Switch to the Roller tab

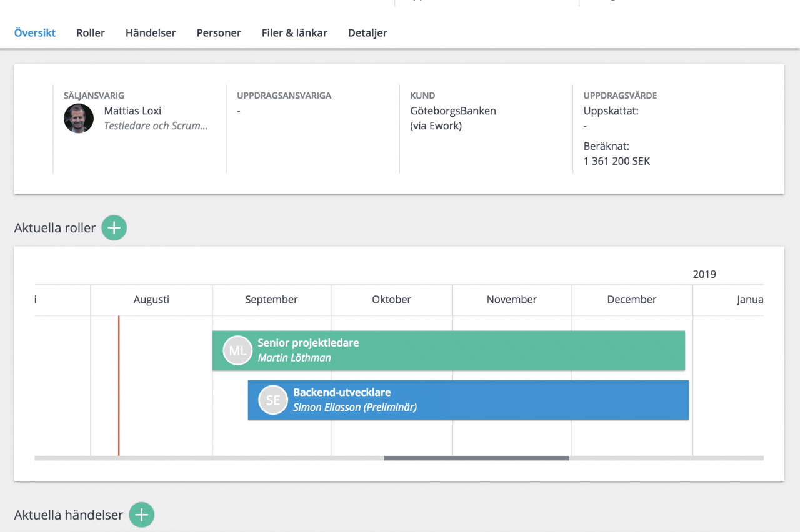[x=91, y=33]
